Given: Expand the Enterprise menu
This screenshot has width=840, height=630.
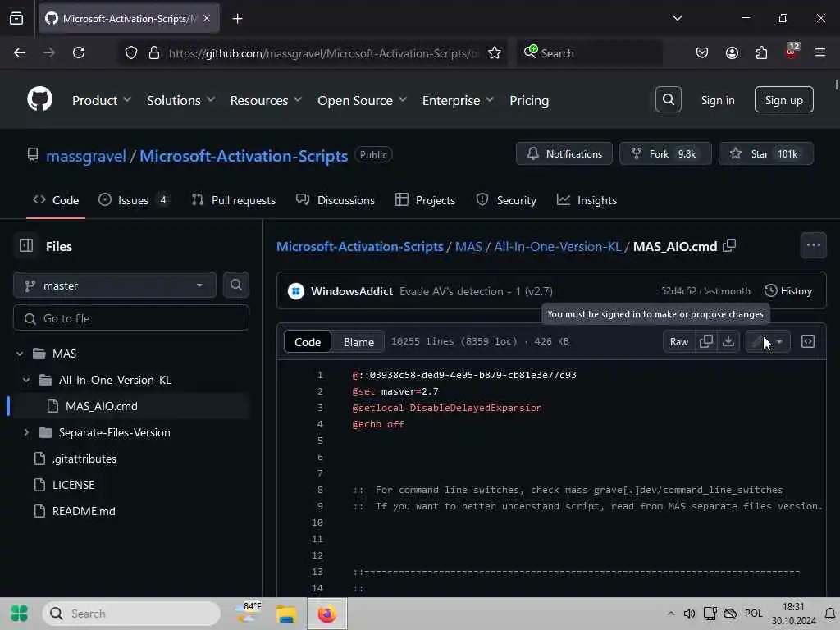Looking at the screenshot, I should (458, 100).
